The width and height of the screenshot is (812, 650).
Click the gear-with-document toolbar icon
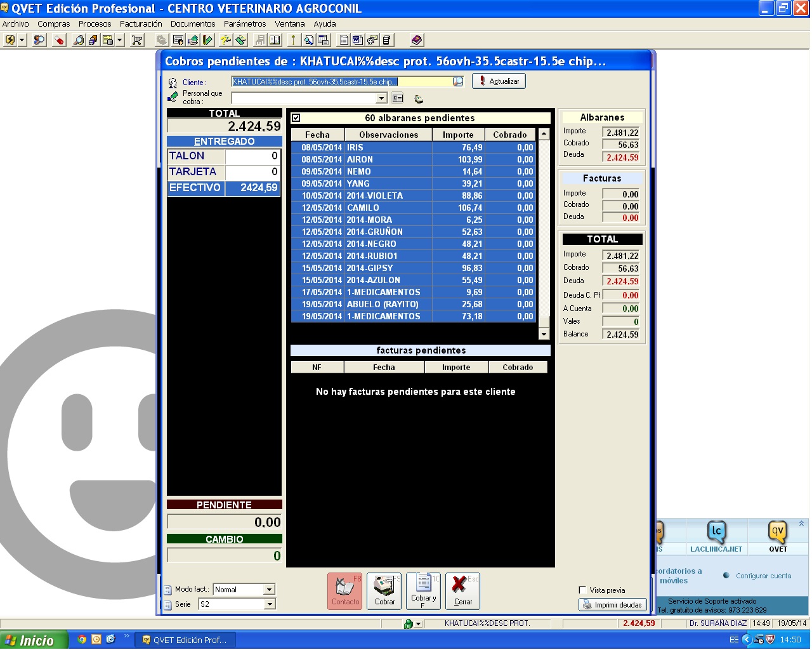(x=372, y=40)
